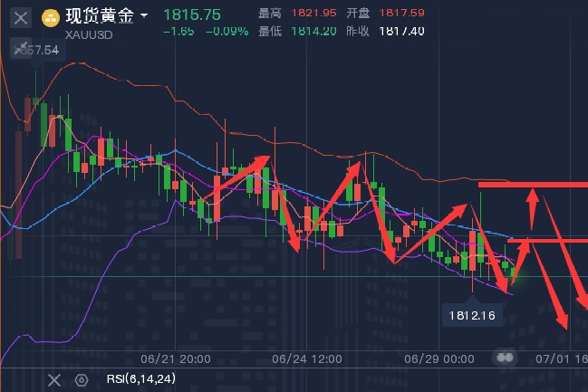Click the collapse arrows icon beside 557.54

point(18,50)
